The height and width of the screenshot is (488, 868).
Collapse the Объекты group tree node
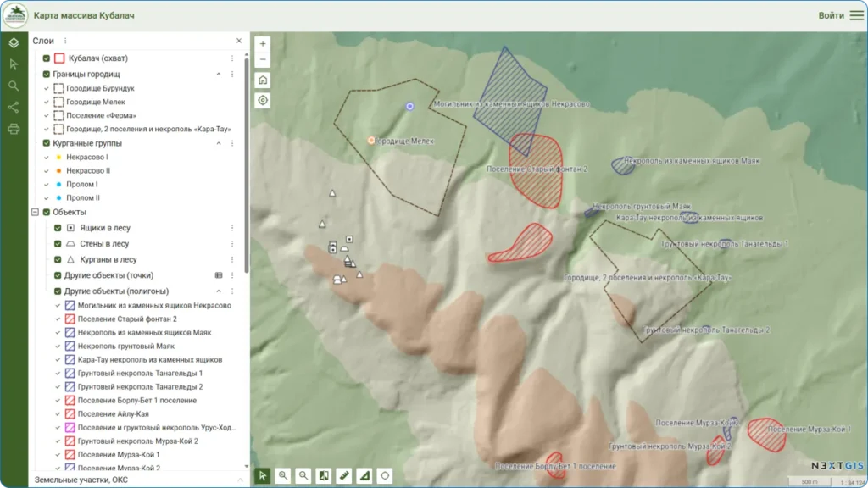(x=35, y=212)
